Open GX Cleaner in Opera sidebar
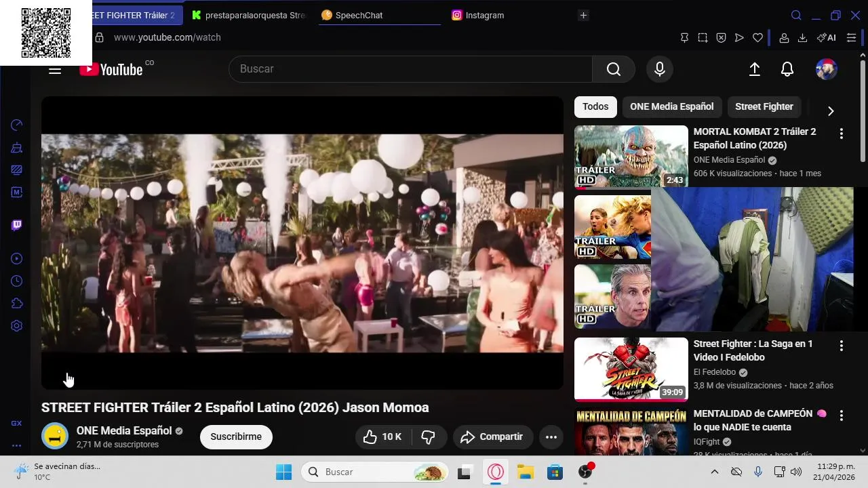 [17, 147]
